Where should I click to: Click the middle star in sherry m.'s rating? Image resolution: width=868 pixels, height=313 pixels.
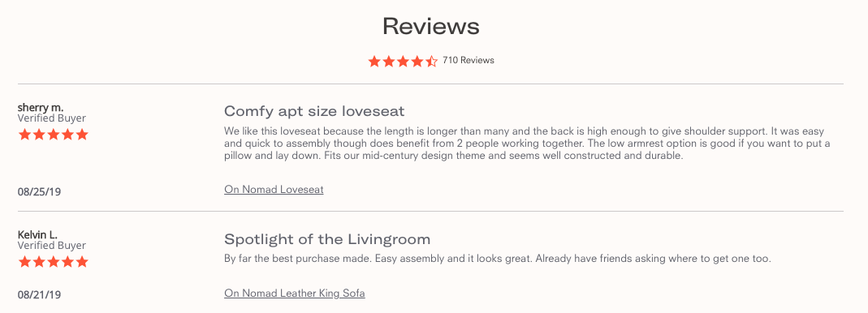53,135
